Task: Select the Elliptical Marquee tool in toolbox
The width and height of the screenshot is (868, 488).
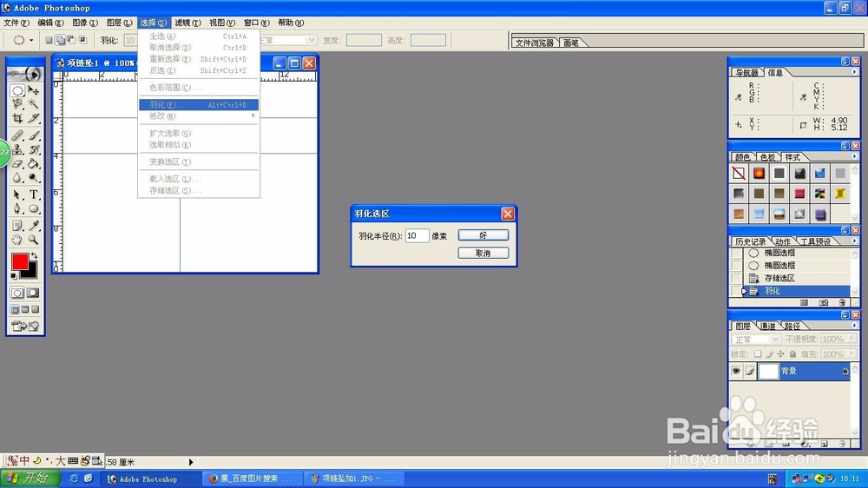Action: [17, 90]
